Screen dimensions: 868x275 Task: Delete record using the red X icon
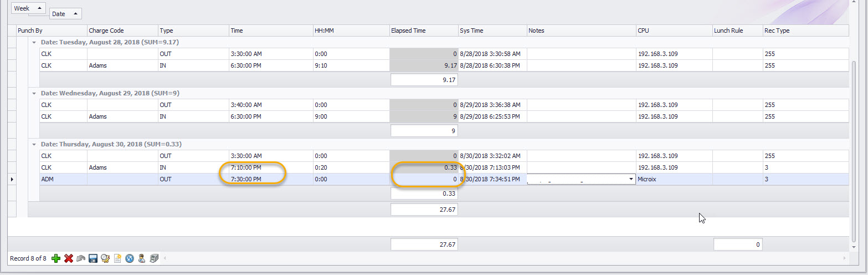69,258
